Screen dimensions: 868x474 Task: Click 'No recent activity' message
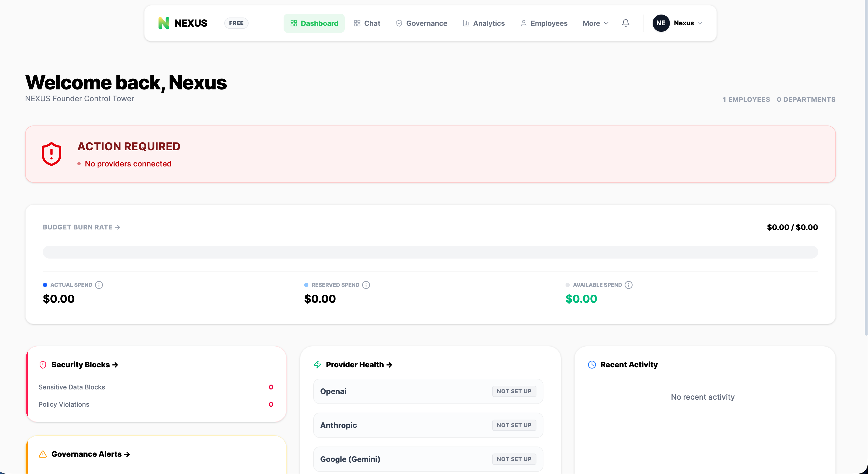702,397
